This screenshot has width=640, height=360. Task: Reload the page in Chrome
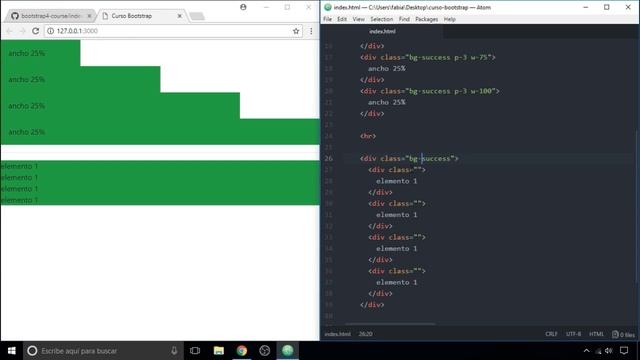coord(36,31)
